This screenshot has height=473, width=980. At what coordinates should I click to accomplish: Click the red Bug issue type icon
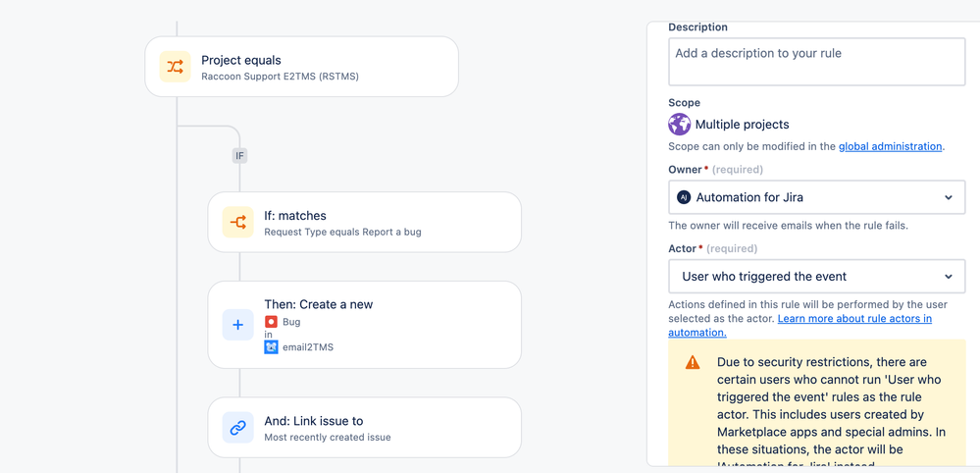[271, 322]
